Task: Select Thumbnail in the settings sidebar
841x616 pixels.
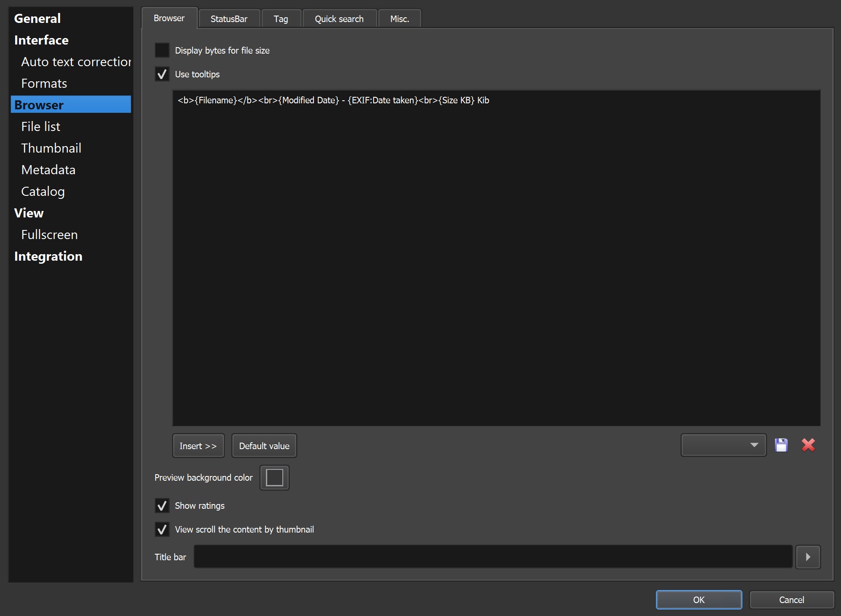Action: coord(51,148)
